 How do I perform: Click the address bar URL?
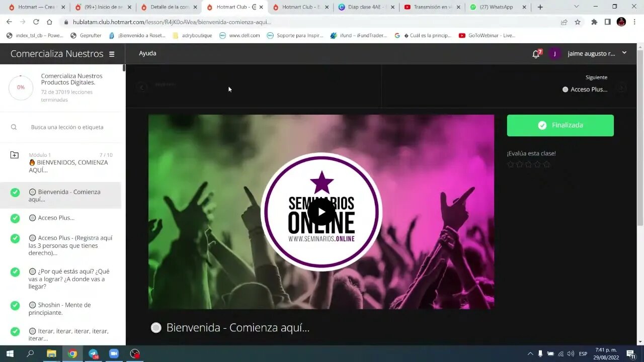click(172, 22)
